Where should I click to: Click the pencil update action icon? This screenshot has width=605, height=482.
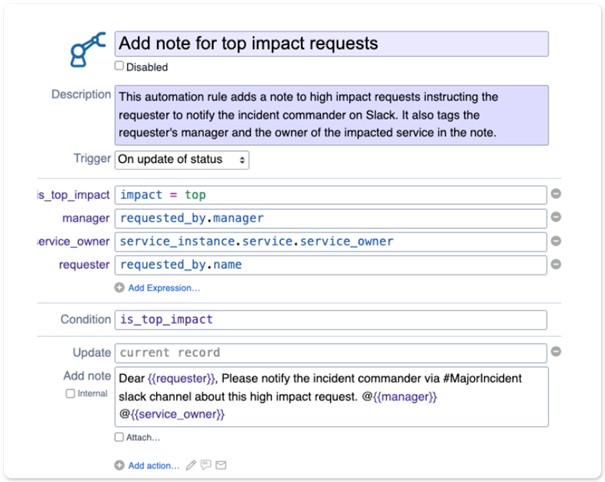click(191, 465)
